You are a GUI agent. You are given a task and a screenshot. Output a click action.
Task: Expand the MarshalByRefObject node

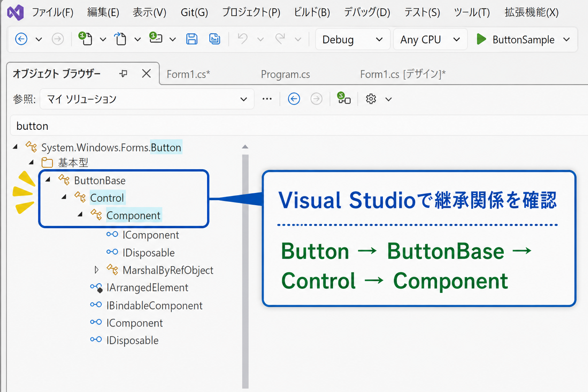coord(96,270)
